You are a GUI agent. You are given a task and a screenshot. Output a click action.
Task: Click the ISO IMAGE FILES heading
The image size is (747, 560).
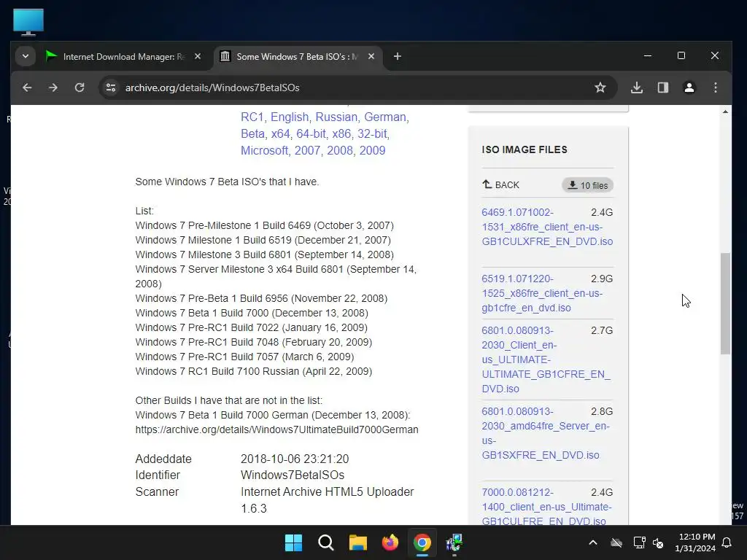click(525, 149)
